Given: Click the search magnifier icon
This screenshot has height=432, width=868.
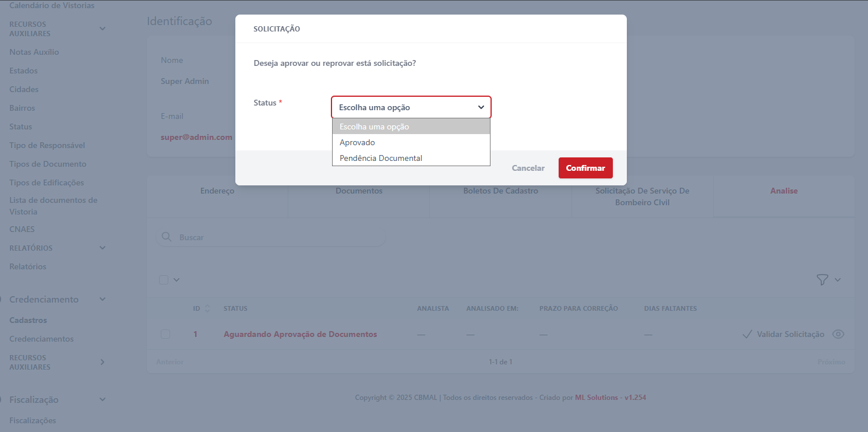Looking at the screenshot, I should click(167, 237).
